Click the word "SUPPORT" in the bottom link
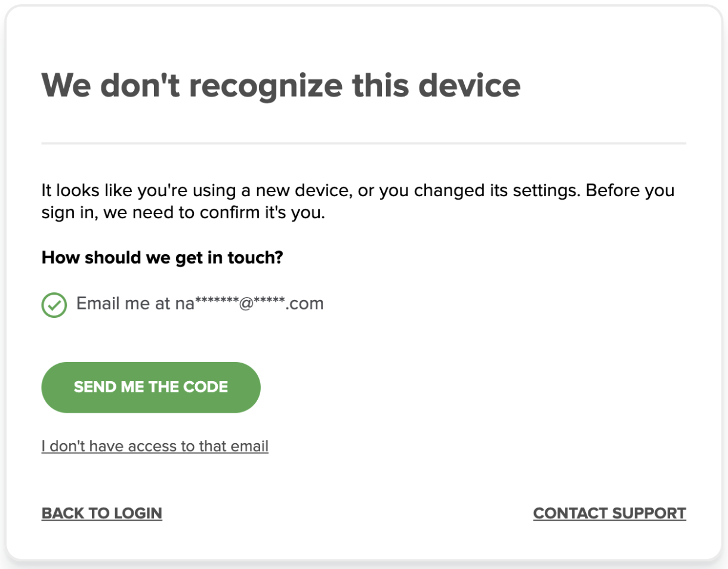The image size is (728, 569). point(649,513)
